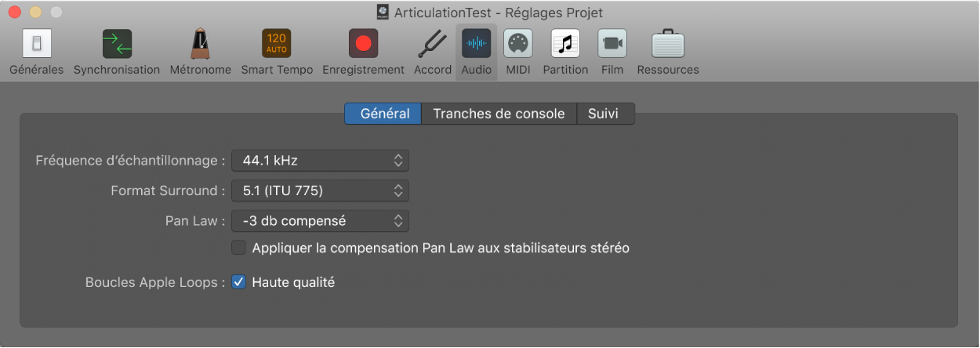Open Smart Tempo settings
The image size is (980, 348).
pyautogui.click(x=276, y=44)
